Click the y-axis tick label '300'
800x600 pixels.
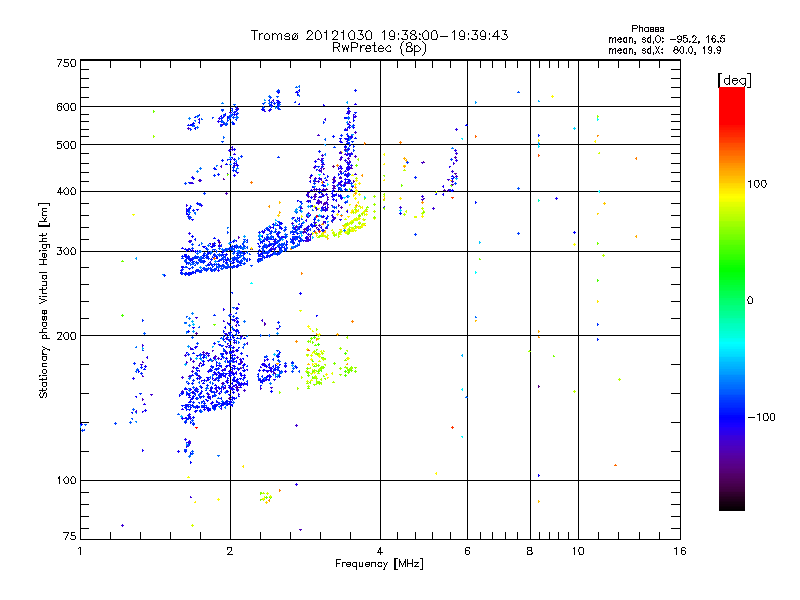66,251
